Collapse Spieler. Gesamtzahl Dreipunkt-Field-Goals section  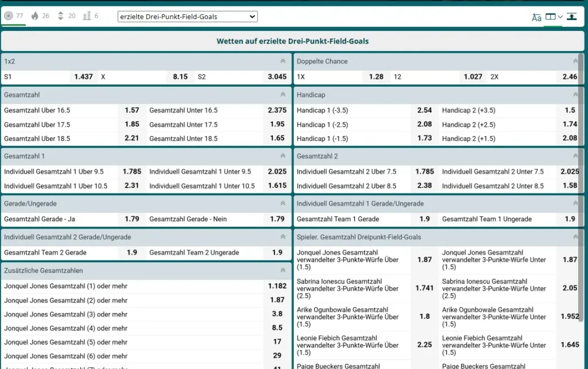[575, 237]
